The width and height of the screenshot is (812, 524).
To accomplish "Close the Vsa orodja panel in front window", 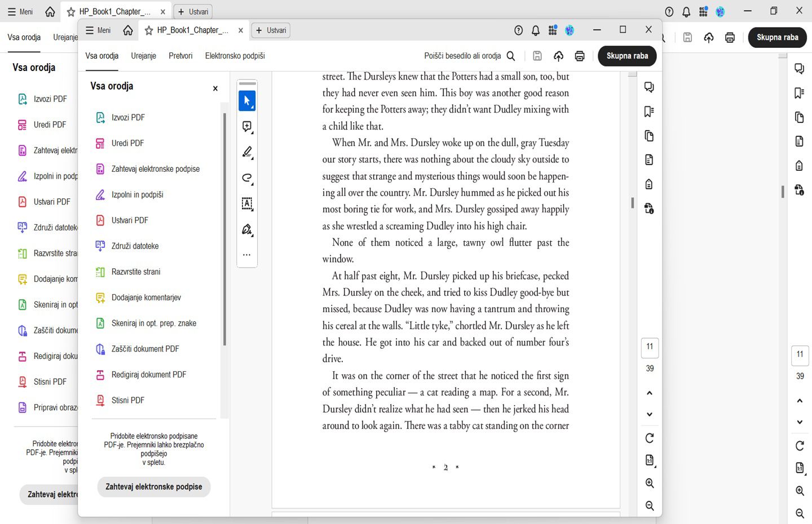I will 215,88.
